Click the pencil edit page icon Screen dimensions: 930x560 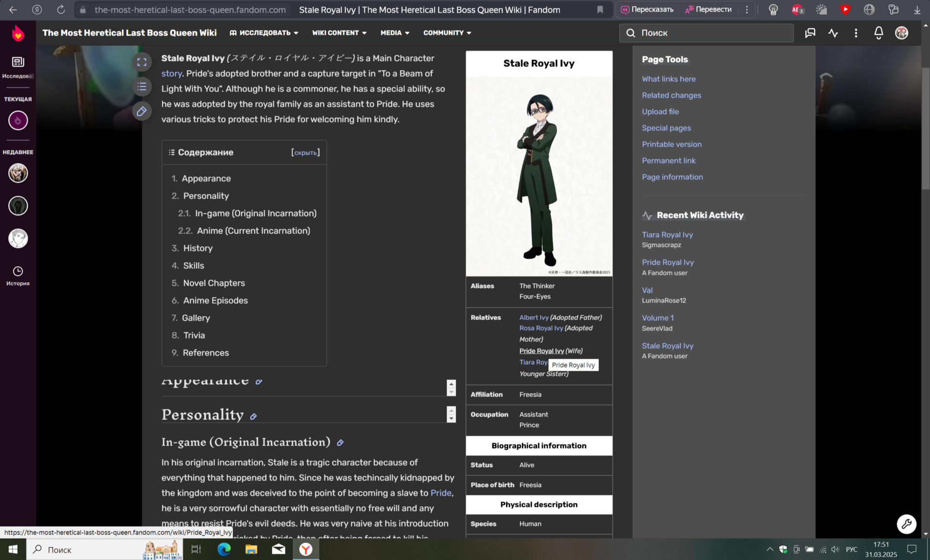click(141, 111)
